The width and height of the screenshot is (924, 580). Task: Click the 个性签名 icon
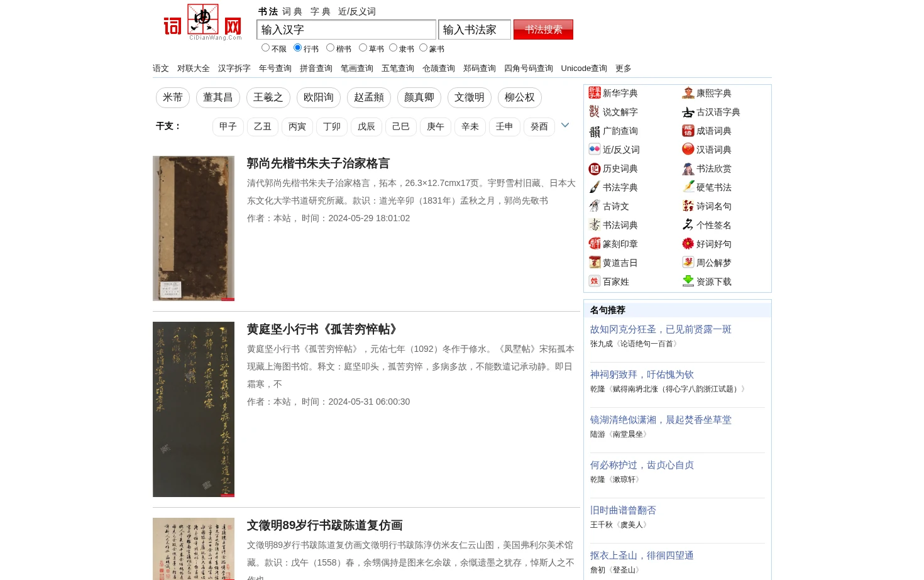point(688,225)
